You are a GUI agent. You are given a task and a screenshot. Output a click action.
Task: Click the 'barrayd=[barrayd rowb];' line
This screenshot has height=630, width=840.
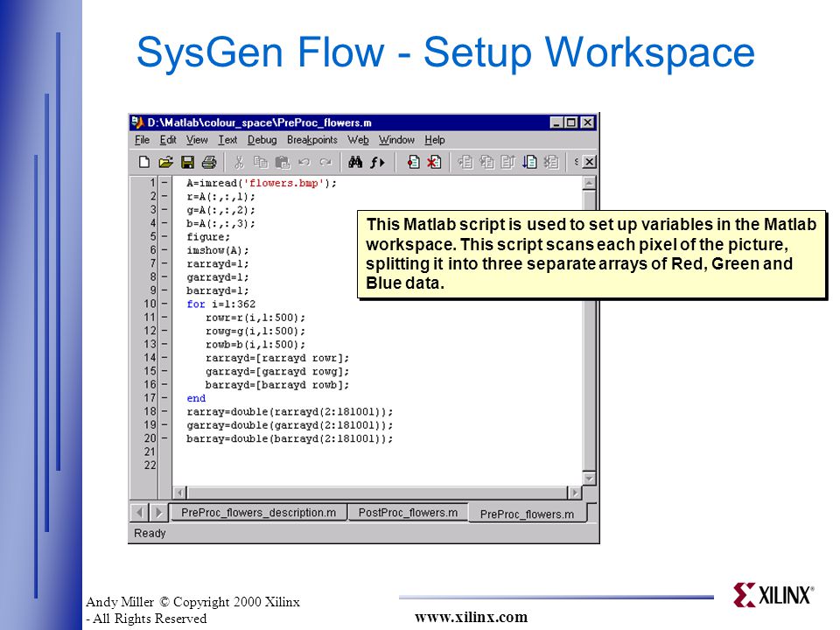(x=277, y=385)
